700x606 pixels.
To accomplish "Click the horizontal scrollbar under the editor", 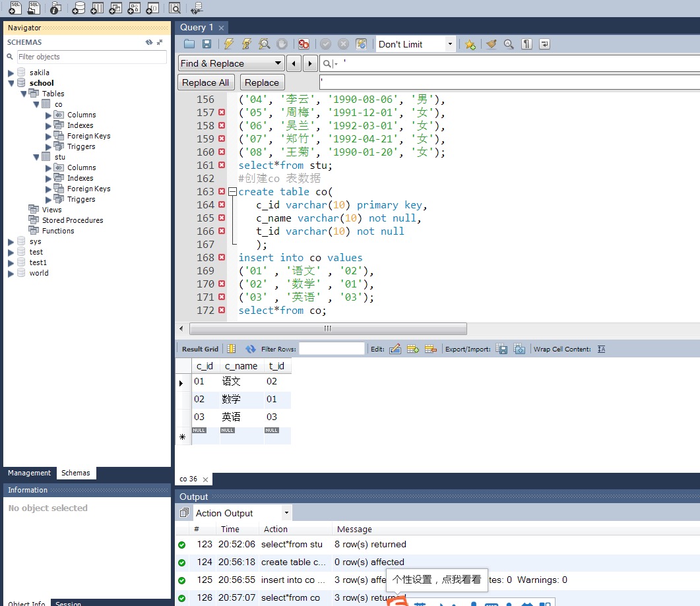I will [x=328, y=328].
